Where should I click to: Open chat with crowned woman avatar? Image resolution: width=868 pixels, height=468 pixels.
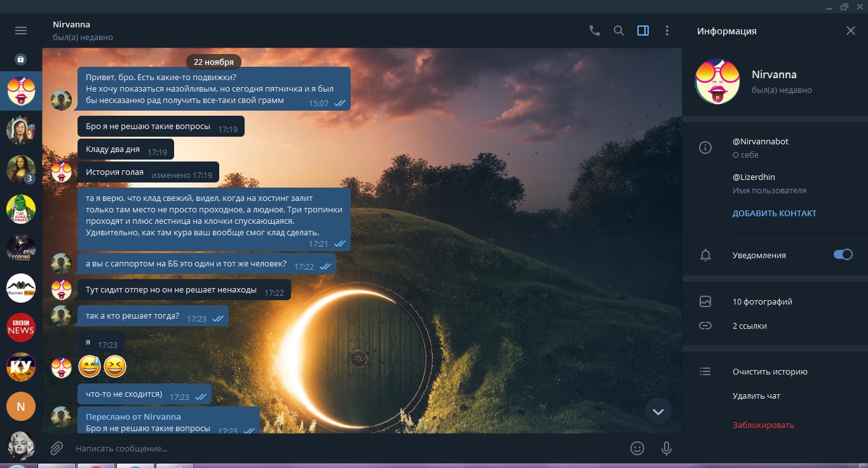pyautogui.click(x=21, y=130)
